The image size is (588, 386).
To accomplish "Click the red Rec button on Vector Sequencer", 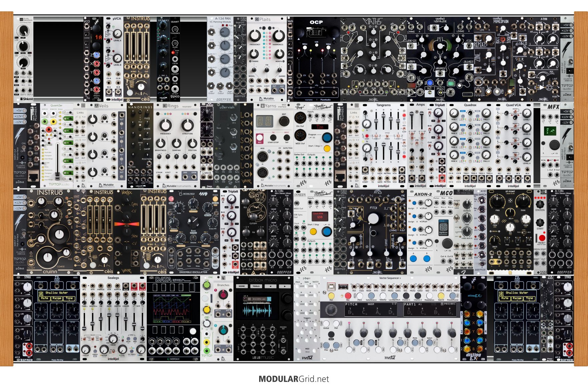I will click(x=348, y=296).
